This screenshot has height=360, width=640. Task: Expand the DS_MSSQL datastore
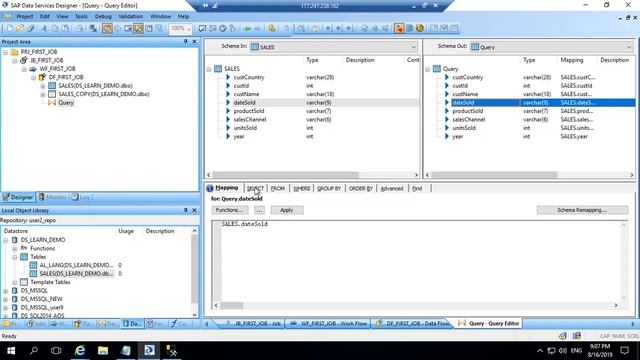click(6, 291)
